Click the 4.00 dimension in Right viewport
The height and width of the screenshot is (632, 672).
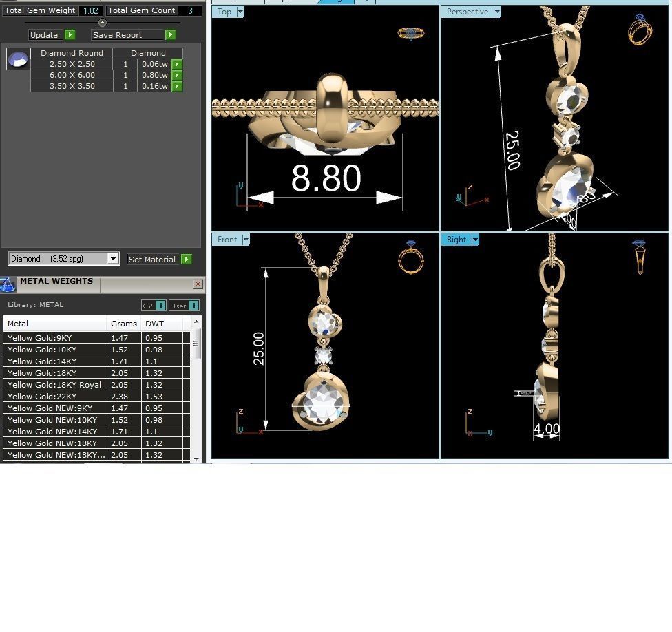coord(547,428)
